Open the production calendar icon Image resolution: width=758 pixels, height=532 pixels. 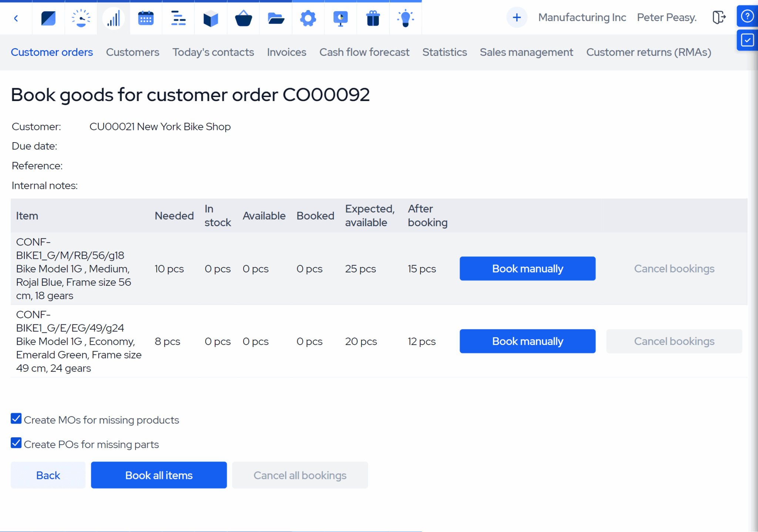tap(146, 17)
